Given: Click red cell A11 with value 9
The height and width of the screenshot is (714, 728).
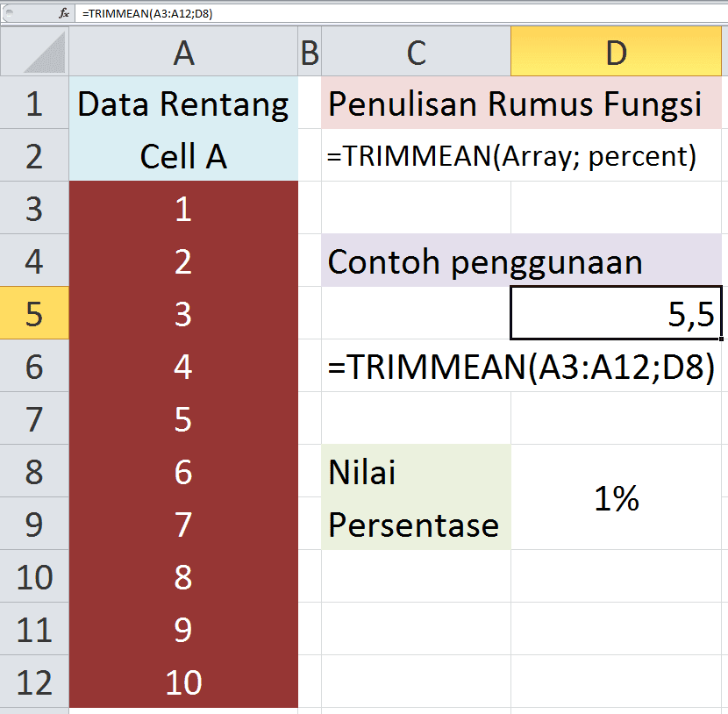Looking at the screenshot, I should tap(183, 629).
